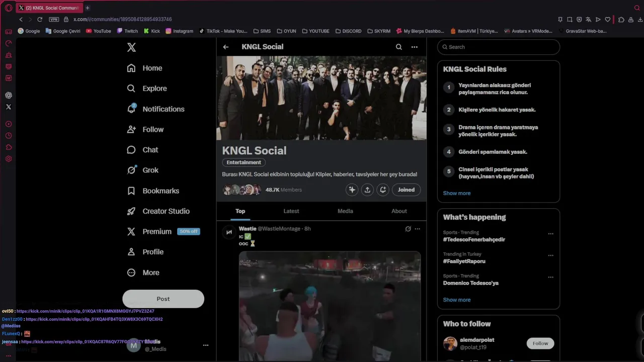
Task: Open more options on Wastie post
Action: (x=417, y=229)
